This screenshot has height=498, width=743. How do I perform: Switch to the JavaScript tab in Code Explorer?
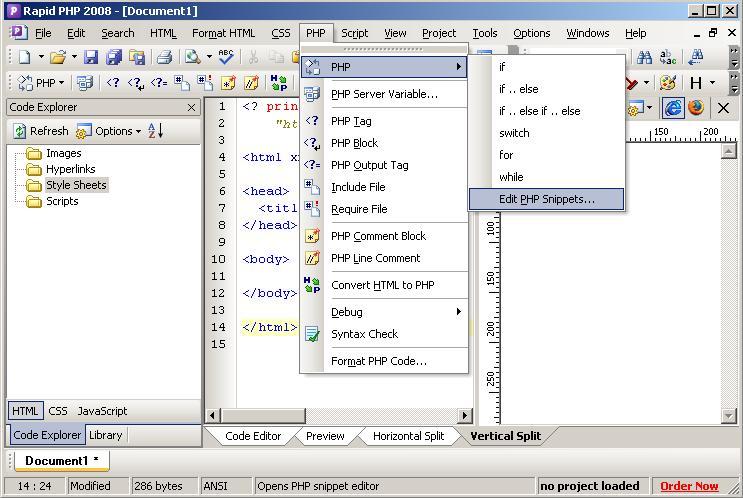(102, 411)
